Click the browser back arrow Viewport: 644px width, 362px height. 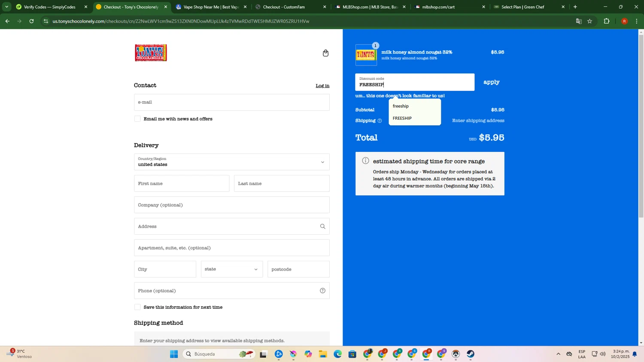7,21
